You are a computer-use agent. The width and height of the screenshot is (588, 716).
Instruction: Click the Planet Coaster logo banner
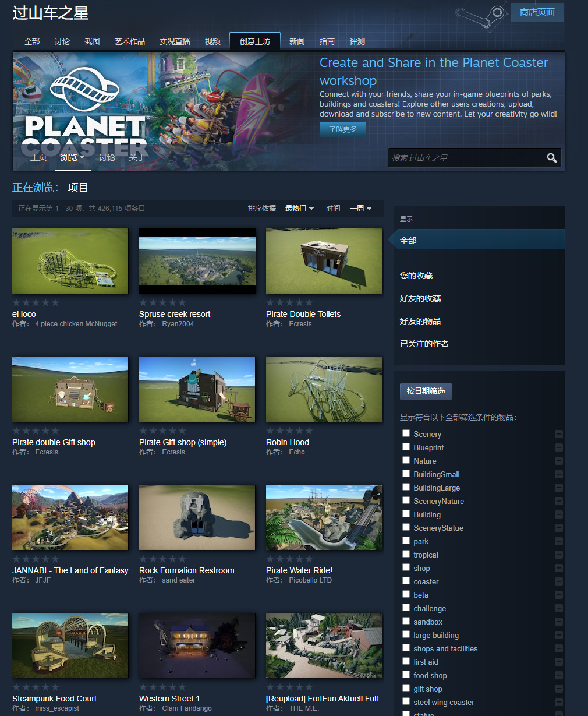(x=85, y=111)
